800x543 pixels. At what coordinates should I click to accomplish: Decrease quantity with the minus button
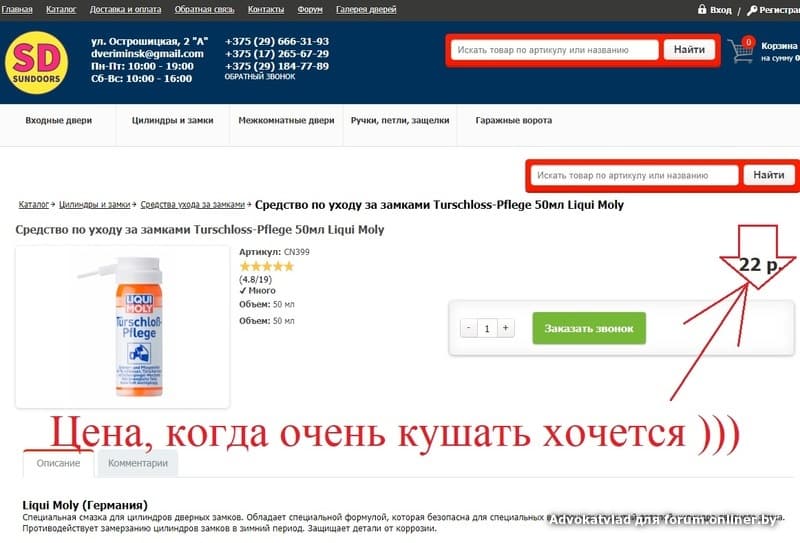click(468, 328)
